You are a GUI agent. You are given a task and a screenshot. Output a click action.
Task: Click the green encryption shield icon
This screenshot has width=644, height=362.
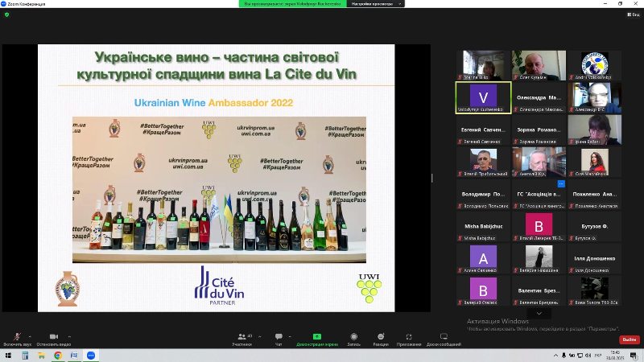tap(6, 14)
